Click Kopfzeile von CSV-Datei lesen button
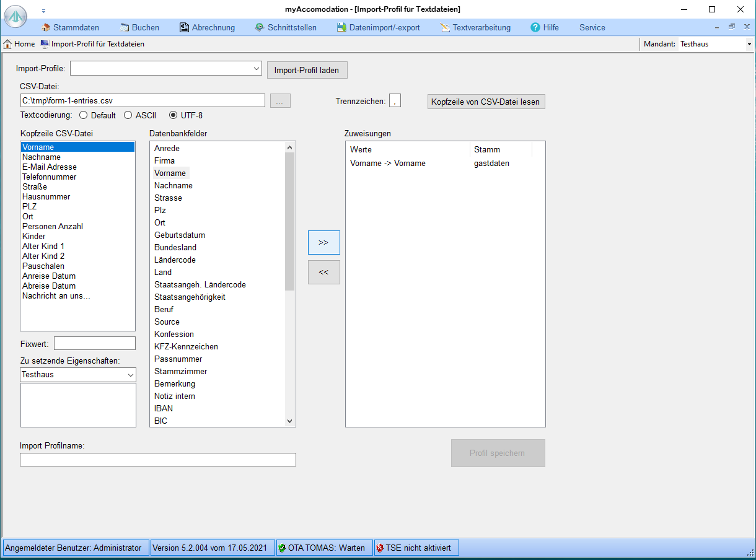The image size is (756, 560). pos(486,102)
